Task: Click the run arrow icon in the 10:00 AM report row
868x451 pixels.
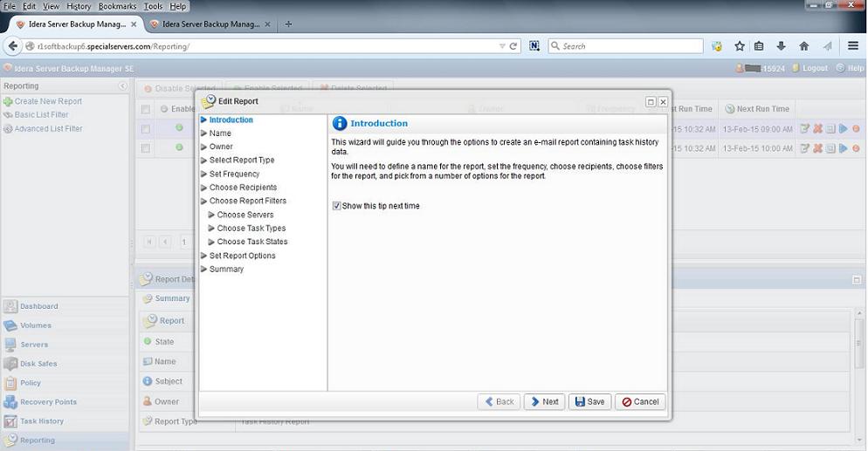Action: 843,148
